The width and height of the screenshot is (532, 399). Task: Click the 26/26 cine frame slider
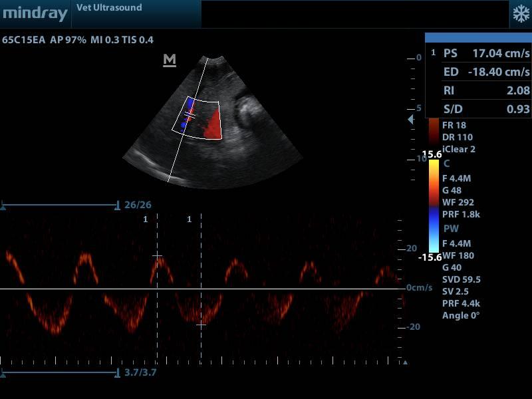tap(61, 205)
